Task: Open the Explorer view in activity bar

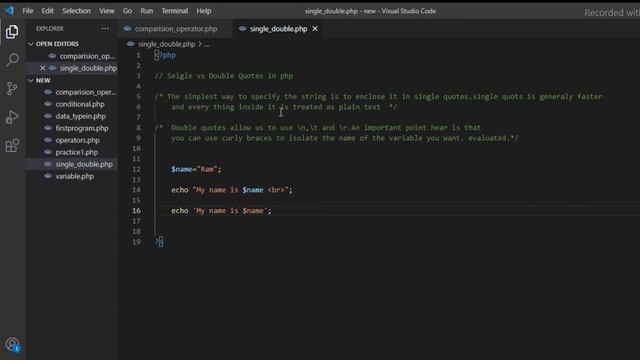Action: point(12,32)
